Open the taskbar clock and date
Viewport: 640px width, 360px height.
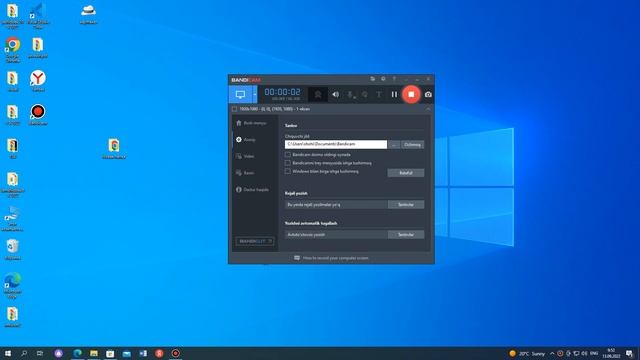click(611, 353)
